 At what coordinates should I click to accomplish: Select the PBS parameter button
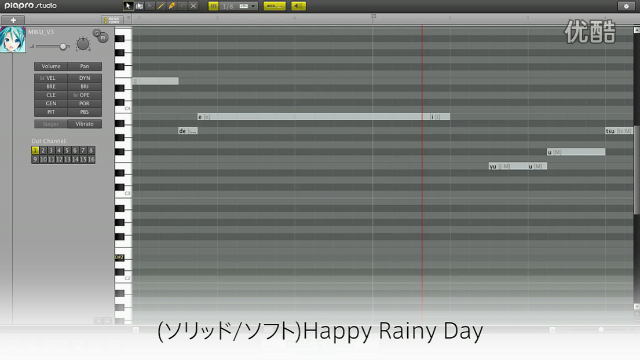tap(84, 112)
